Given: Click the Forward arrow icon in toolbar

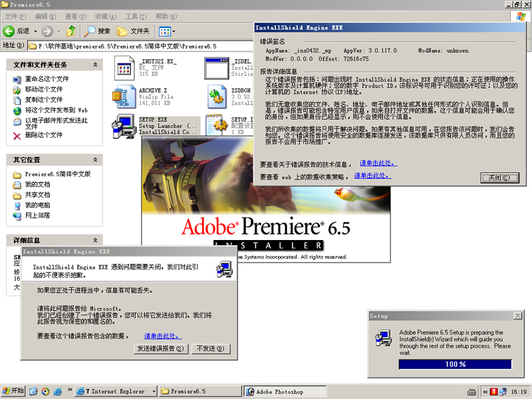Looking at the screenshot, I should tap(47, 31).
